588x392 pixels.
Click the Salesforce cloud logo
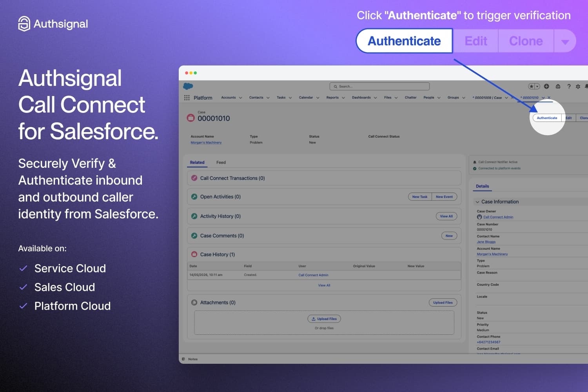point(188,86)
